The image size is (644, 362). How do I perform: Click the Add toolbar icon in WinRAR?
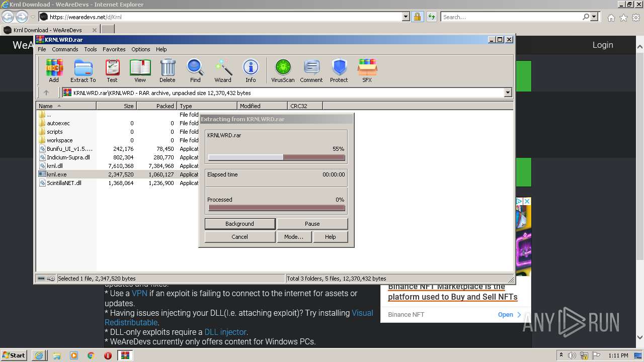pyautogui.click(x=54, y=70)
